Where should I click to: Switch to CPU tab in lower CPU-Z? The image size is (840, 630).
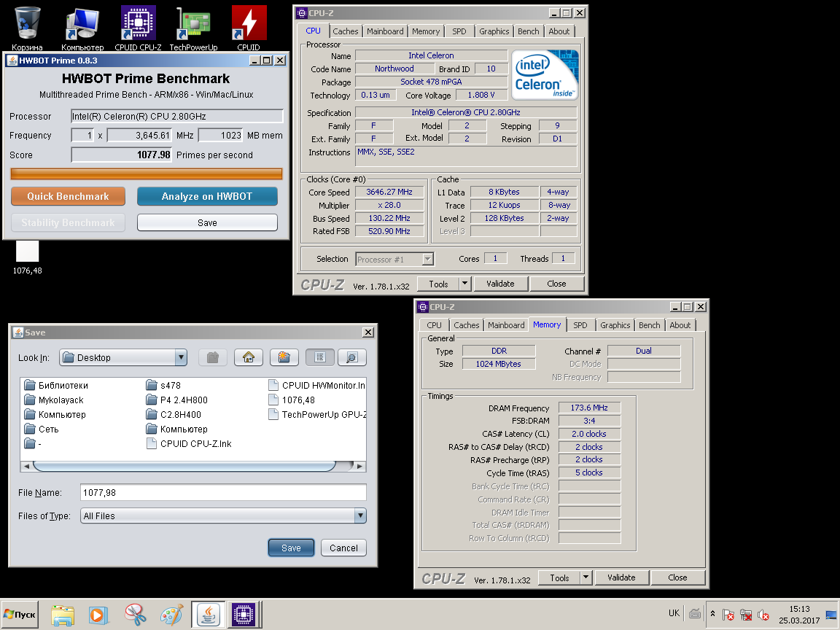[434, 325]
